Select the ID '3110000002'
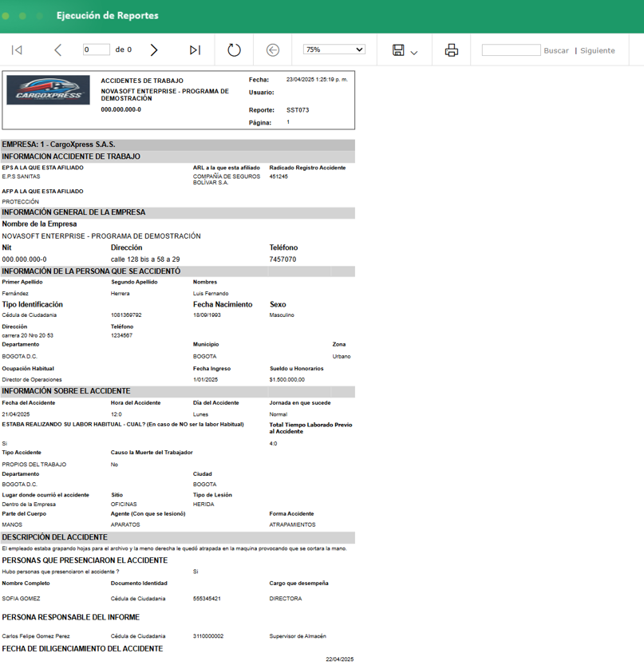 [208, 636]
